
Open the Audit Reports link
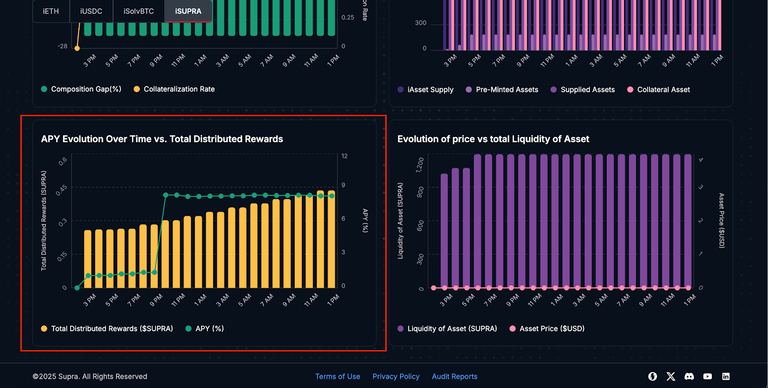(x=455, y=377)
